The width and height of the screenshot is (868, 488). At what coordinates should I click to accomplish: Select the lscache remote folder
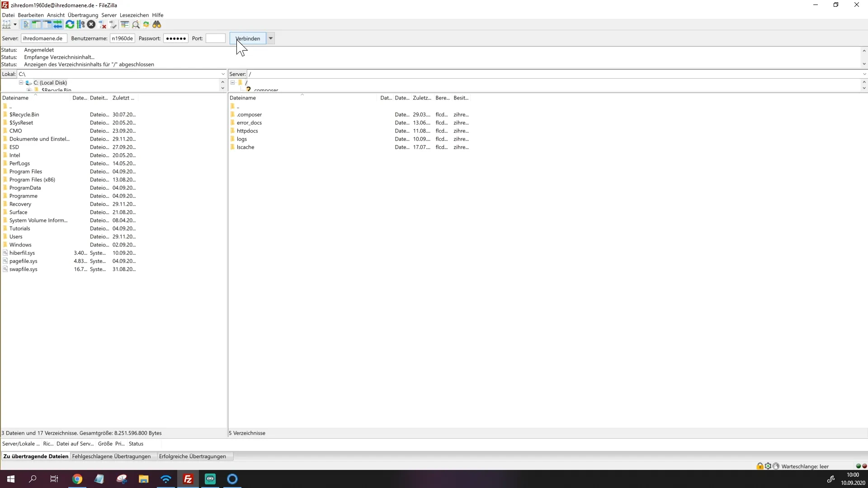coord(245,147)
